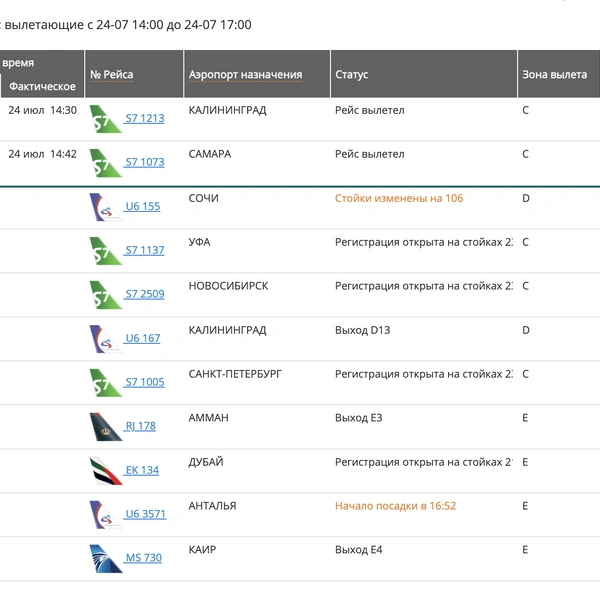Click S7 tail logo beside flight S7 1073

pos(106,163)
